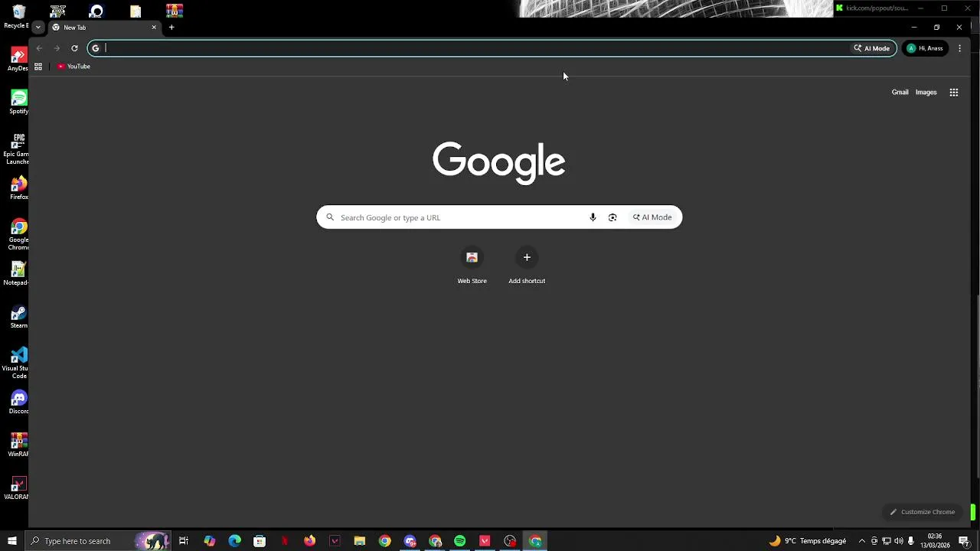The width and height of the screenshot is (980, 551).
Task: Open the VALORANT desktop icon
Action: coord(17,487)
